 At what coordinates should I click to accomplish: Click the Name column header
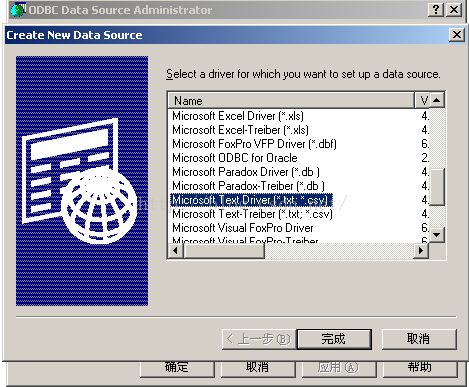(291, 100)
